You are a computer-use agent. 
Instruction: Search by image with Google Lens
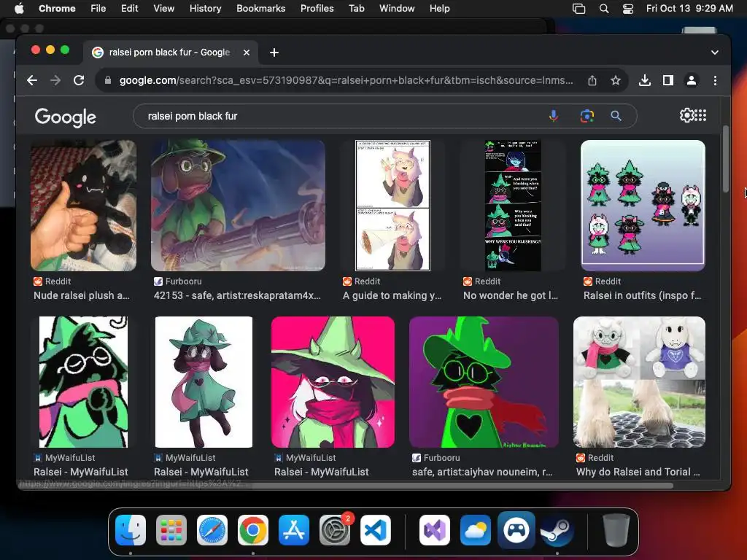587,116
